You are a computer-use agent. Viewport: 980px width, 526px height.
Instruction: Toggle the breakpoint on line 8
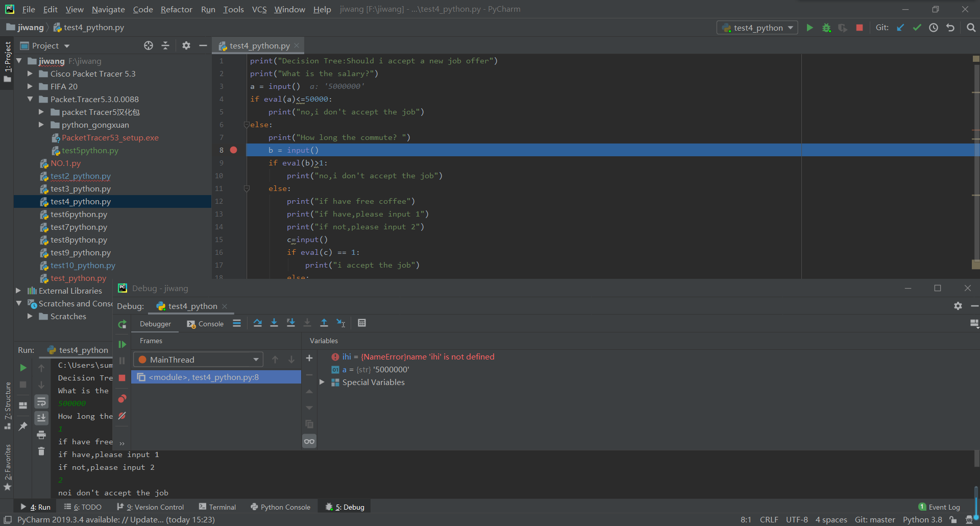pyautogui.click(x=233, y=150)
